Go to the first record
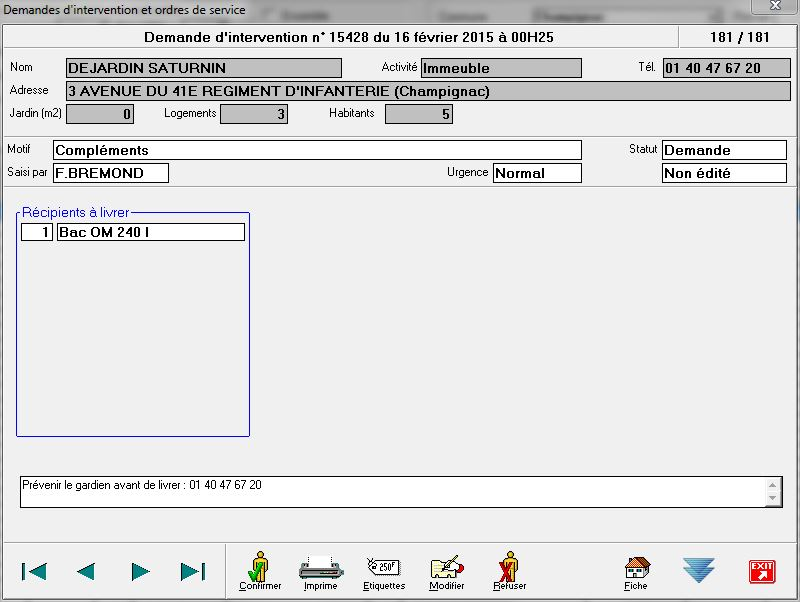Image resolution: width=800 pixels, height=602 pixels. pyautogui.click(x=34, y=571)
